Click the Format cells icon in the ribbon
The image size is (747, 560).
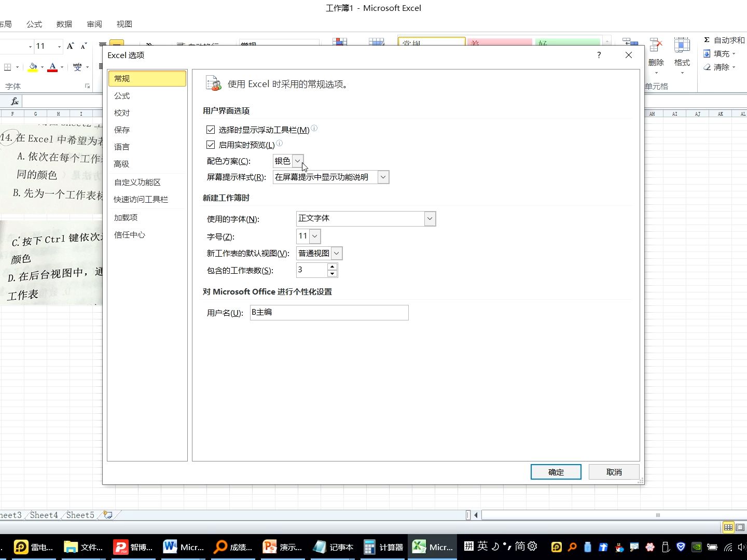(682, 46)
